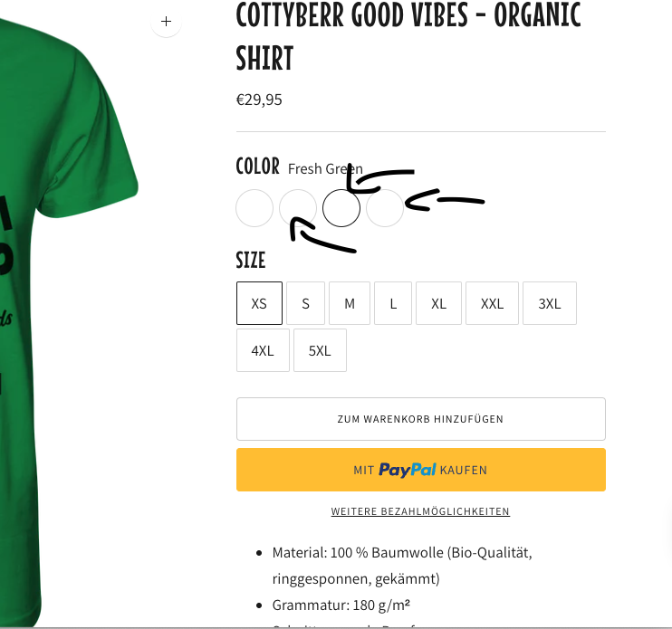This screenshot has height=629, width=672.
Task: Add item via Zum Warenkorb hinzufügen
Action: [421, 419]
